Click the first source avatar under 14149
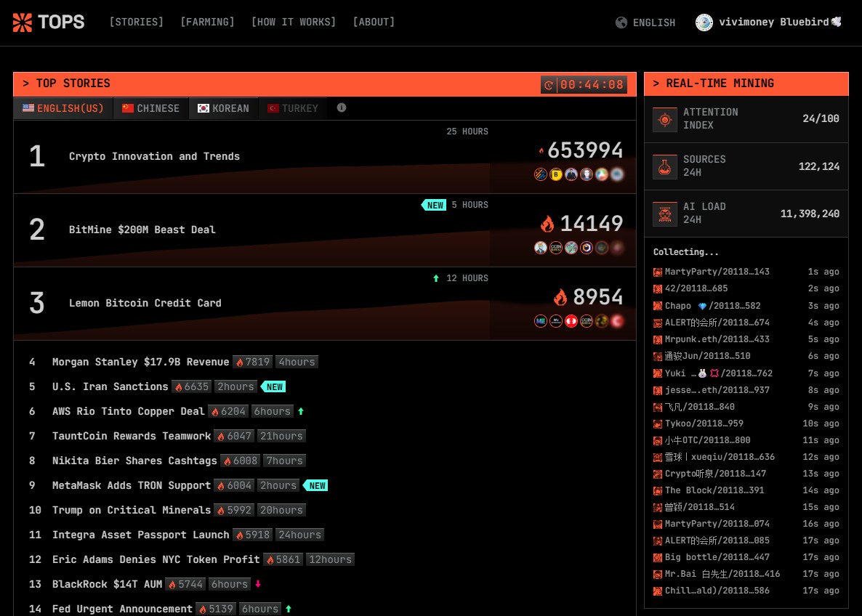Viewport: 862px width, 616px height. (x=541, y=248)
